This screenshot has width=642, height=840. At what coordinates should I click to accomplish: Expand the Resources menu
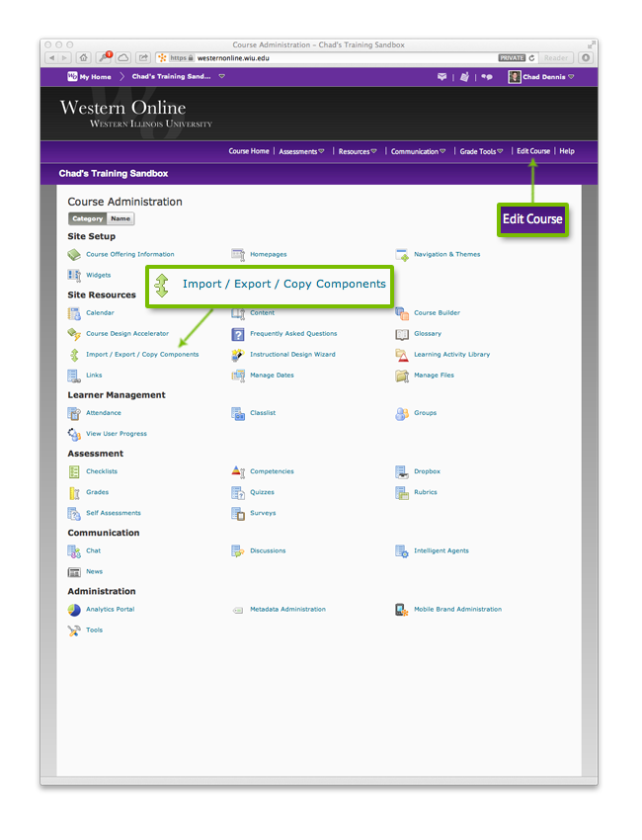pos(358,151)
